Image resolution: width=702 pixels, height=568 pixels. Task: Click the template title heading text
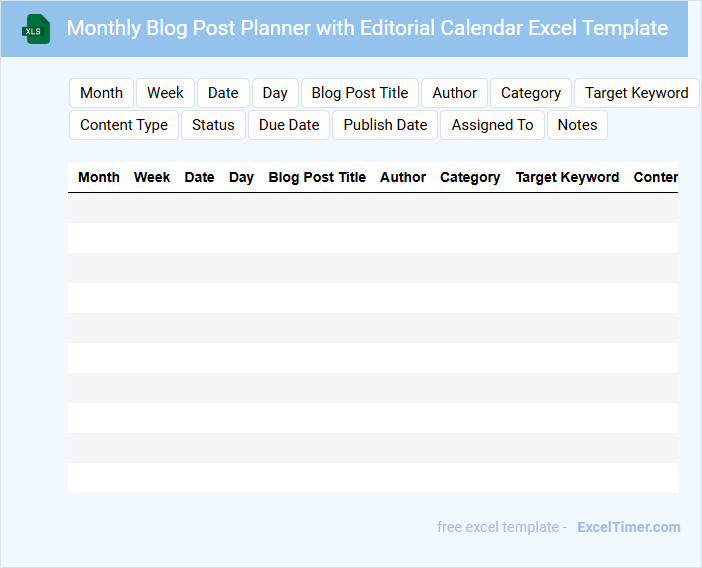[x=367, y=28]
